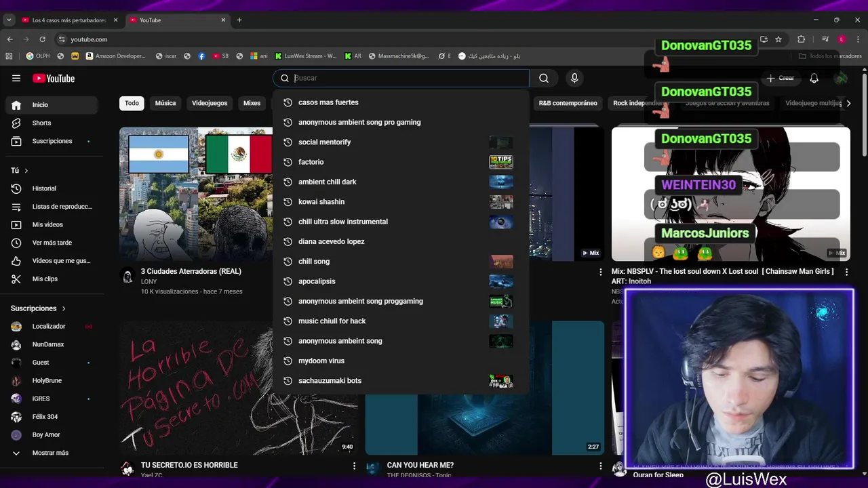Choose suggestion 'mydoom virus'
The height and width of the screenshot is (488, 868).
click(x=401, y=361)
